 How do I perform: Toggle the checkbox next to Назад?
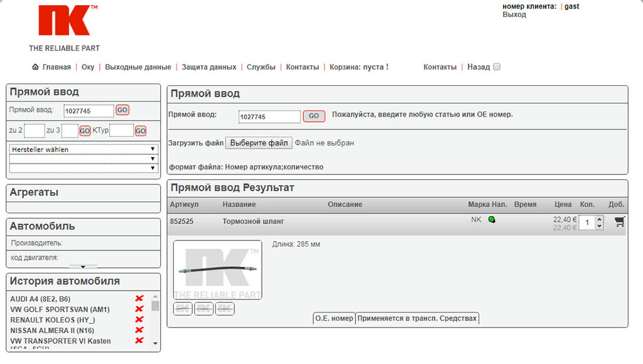click(x=497, y=67)
